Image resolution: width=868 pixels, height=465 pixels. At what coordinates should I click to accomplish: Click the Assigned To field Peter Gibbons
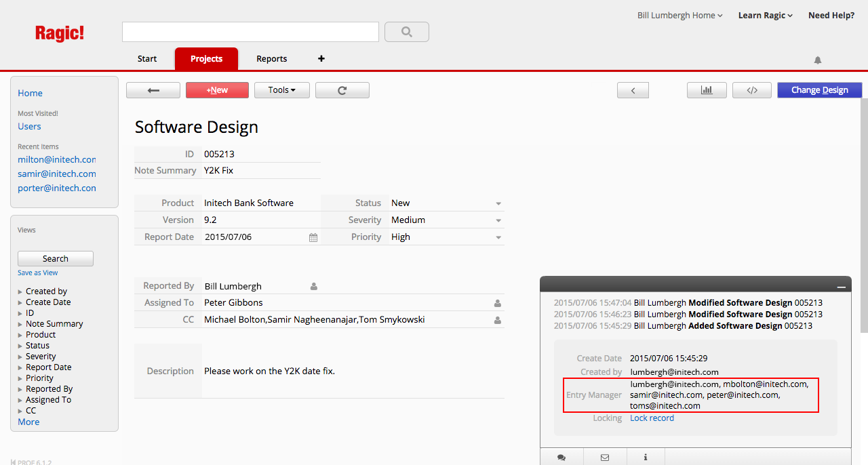[353, 303]
